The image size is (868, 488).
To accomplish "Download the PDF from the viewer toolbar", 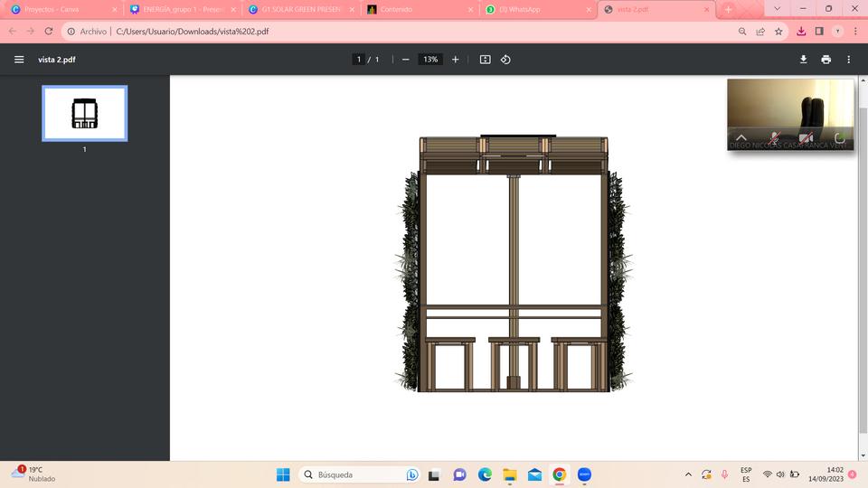I will click(803, 60).
